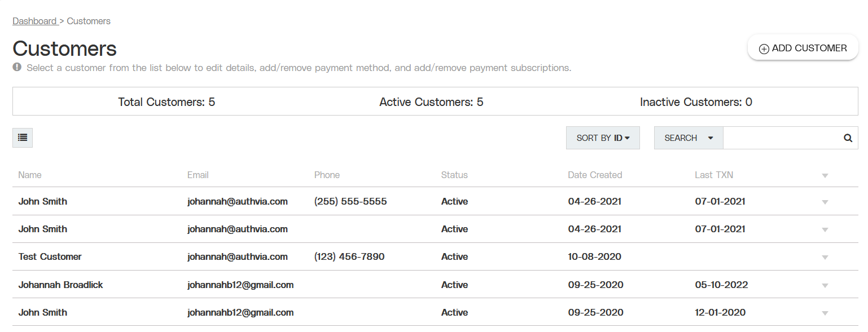868x332 pixels.
Task: Open the Sort By ID dropdown
Action: point(603,138)
